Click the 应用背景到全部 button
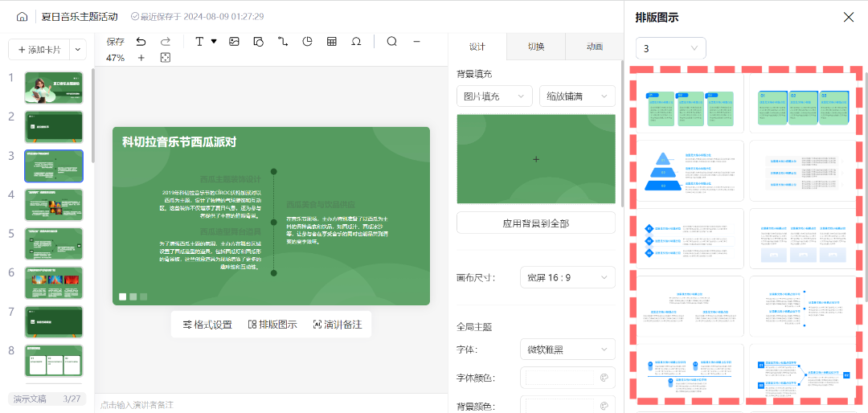 click(536, 223)
